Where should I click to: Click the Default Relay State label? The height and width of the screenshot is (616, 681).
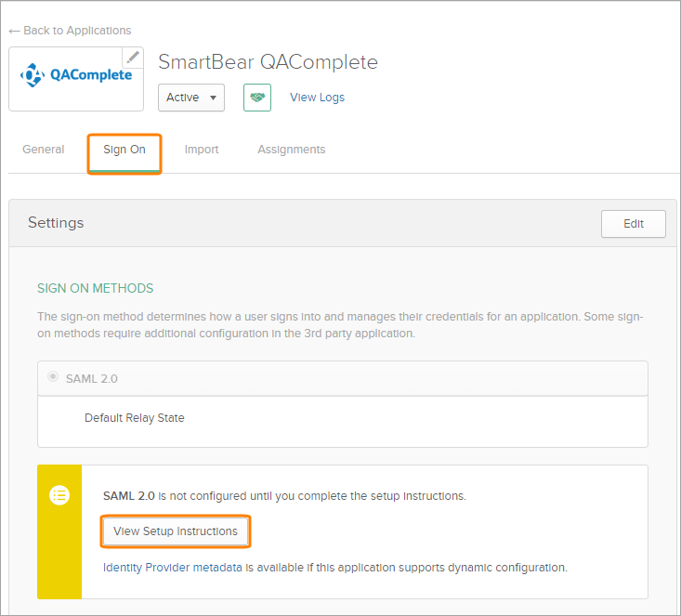[135, 418]
